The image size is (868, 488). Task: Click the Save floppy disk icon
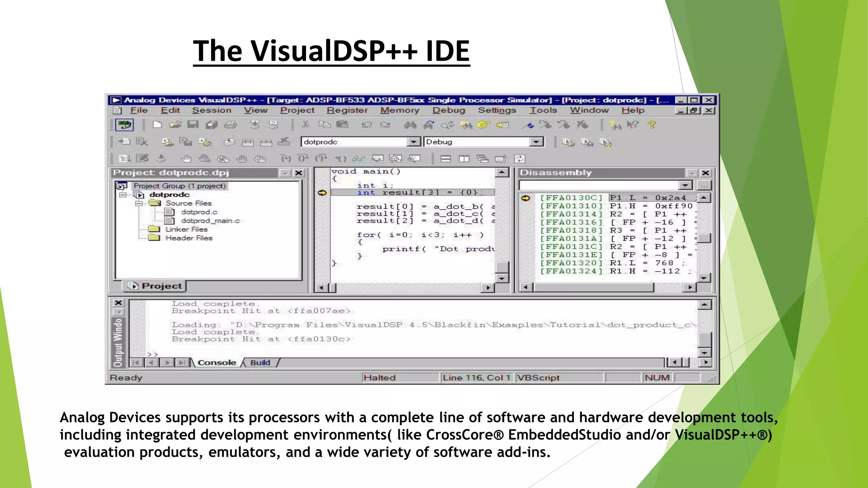(193, 125)
